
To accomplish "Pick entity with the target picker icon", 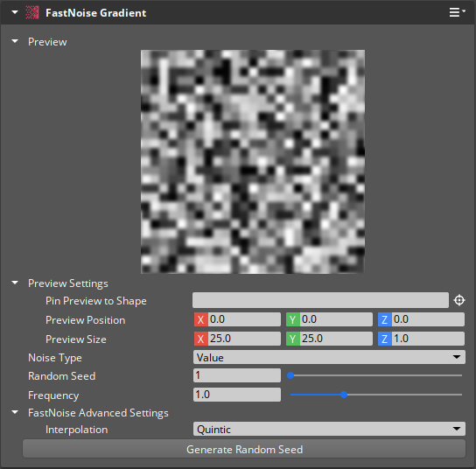I will pos(459,300).
